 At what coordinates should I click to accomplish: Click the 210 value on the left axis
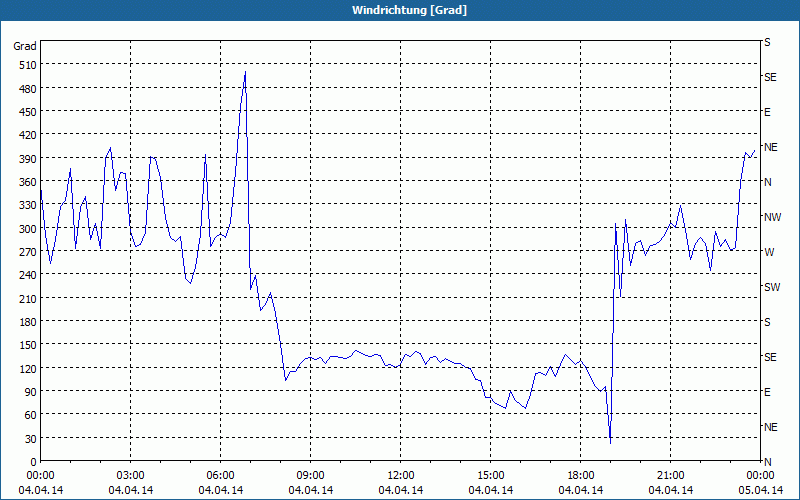click(x=28, y=298)
